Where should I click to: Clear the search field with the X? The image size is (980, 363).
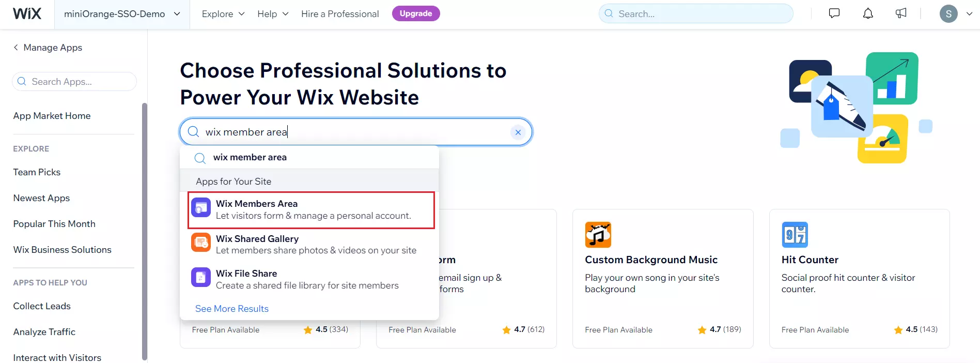pos(518,132)
